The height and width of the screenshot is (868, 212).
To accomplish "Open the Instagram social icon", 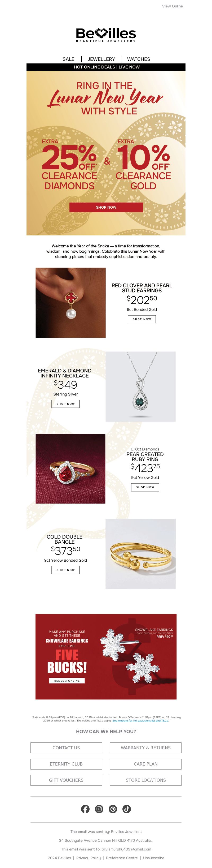I will click(x=99, y=809).
